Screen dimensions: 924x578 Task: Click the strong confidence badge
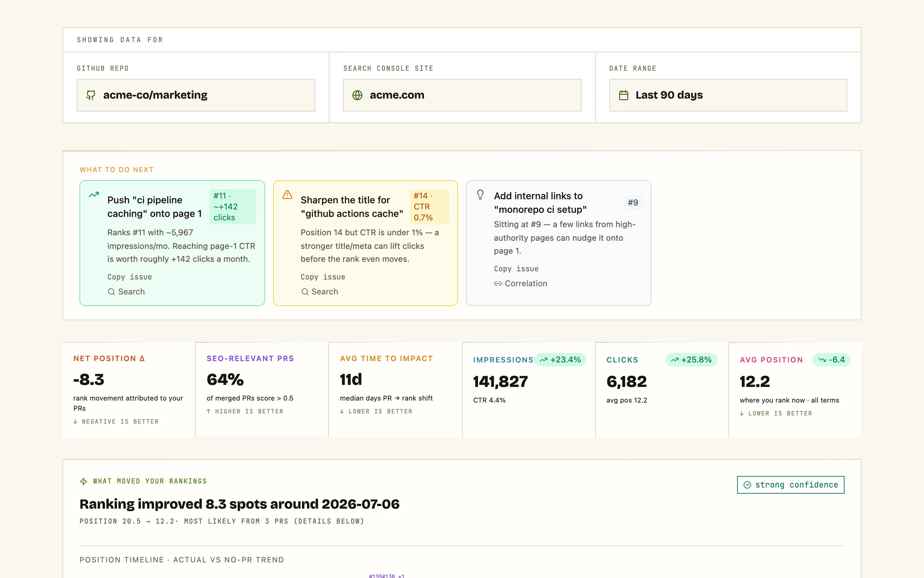pos(790,485)
